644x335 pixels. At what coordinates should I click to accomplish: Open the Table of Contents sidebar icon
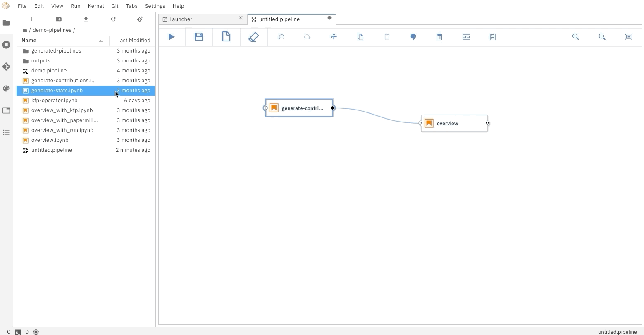(x=6, y=132)
